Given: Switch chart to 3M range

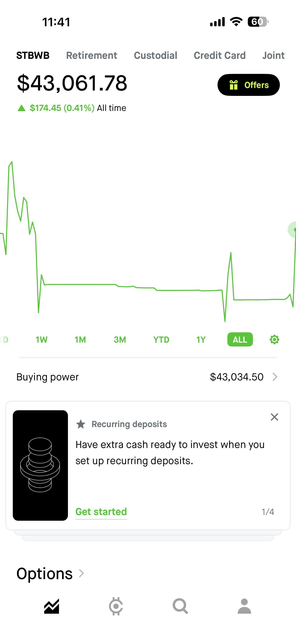Looking at the screenshot, I should click(x=120, y=340).
